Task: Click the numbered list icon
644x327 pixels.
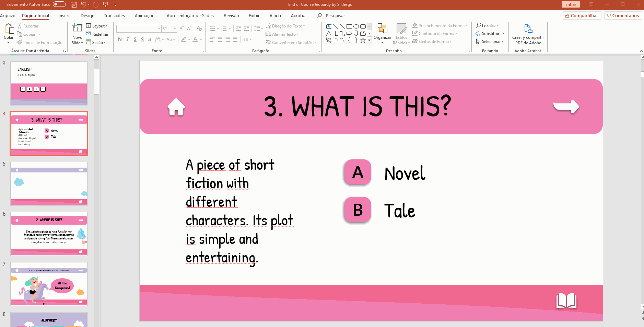Action: [x=224, y=29]
